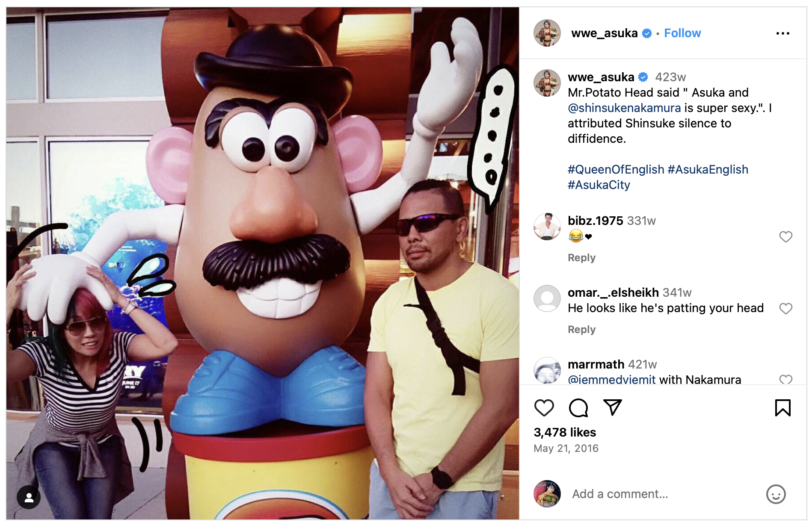
Task: Open the three-dot more options menu
Action: click(x=783, y=33)
